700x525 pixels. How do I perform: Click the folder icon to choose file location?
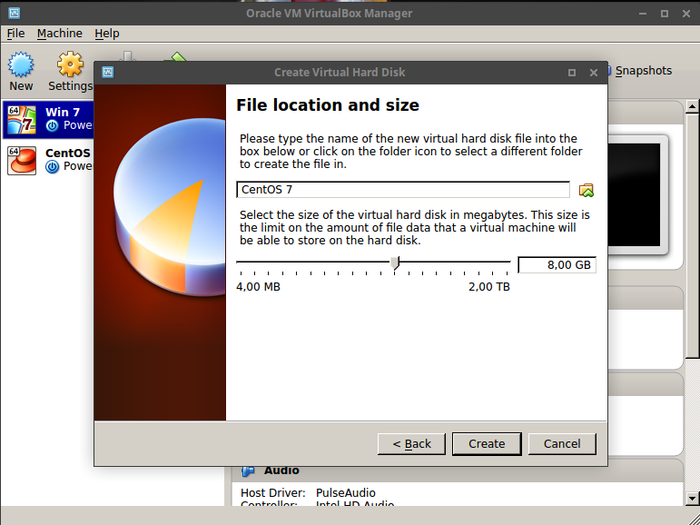(586, 190)
